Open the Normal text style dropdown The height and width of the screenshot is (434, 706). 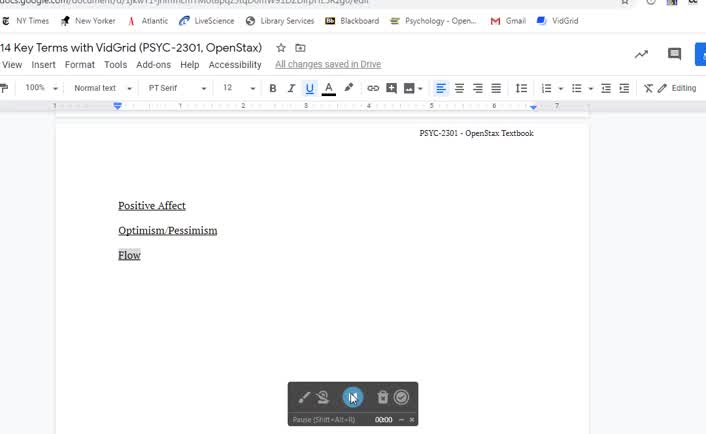coord(102,88)
